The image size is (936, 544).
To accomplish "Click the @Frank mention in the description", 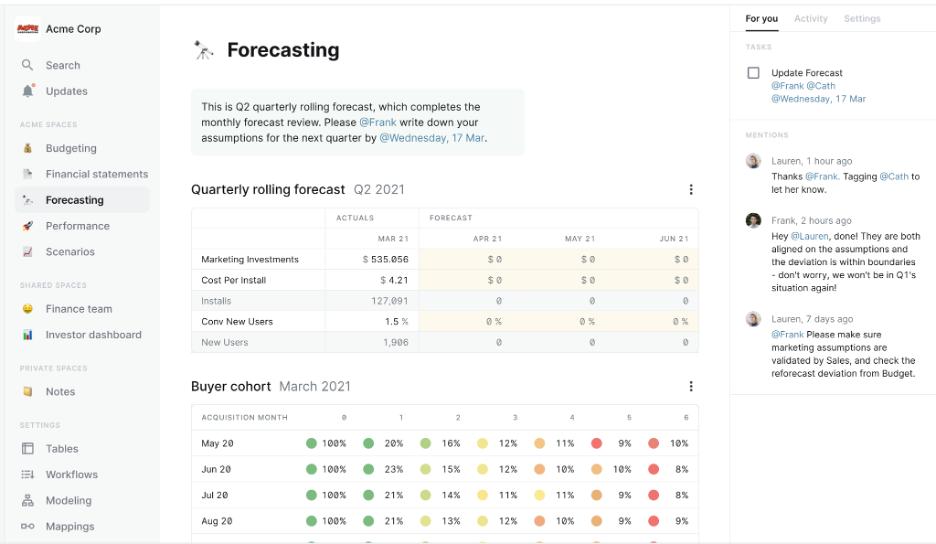I will 377,122.
